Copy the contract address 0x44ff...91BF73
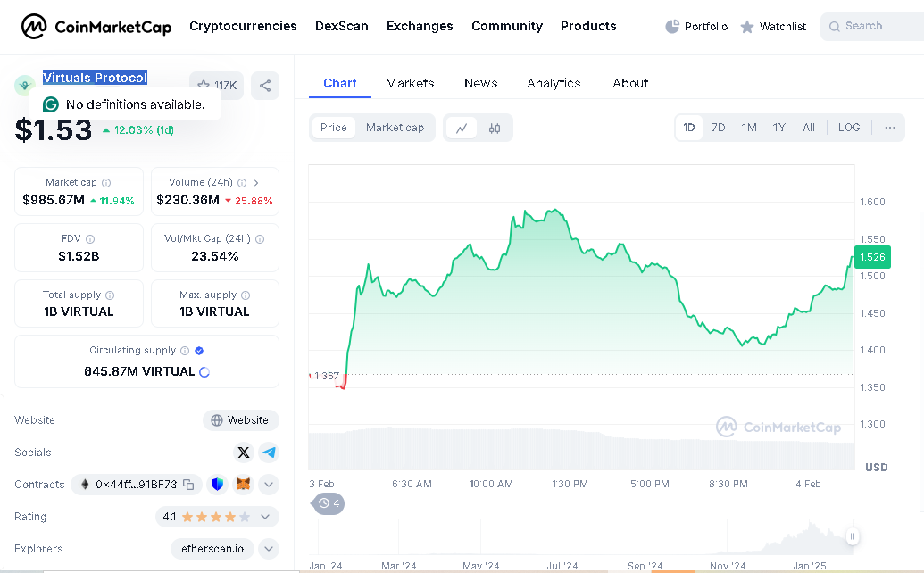Screen dimensions: 924x573 pos(188,485)
